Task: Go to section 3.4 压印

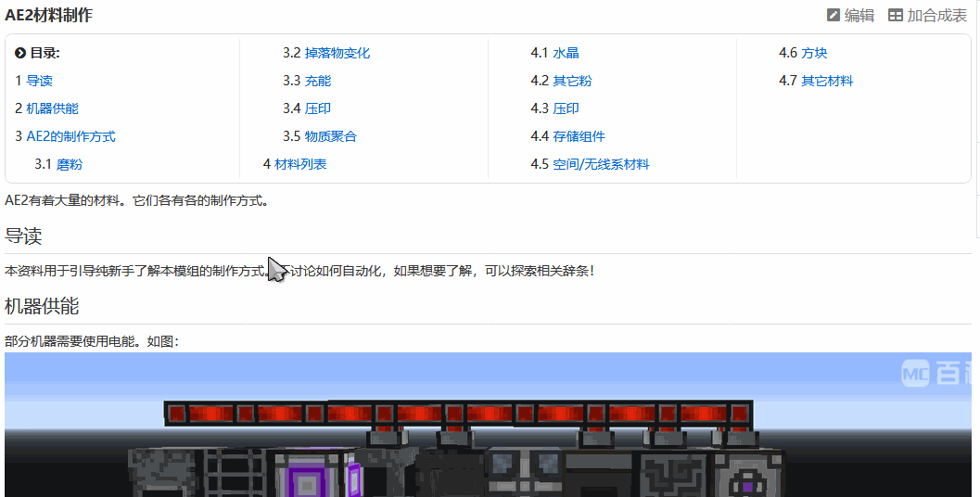Action: tap(317, 108)
